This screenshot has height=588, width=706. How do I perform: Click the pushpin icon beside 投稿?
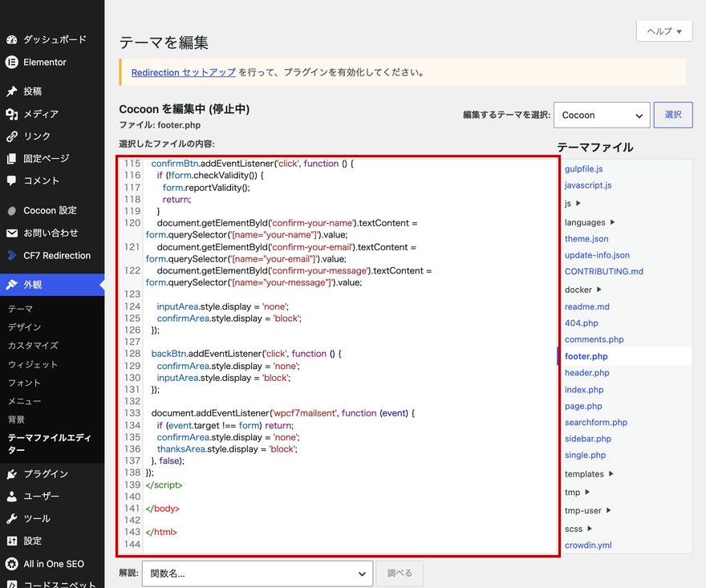(12, 91)
